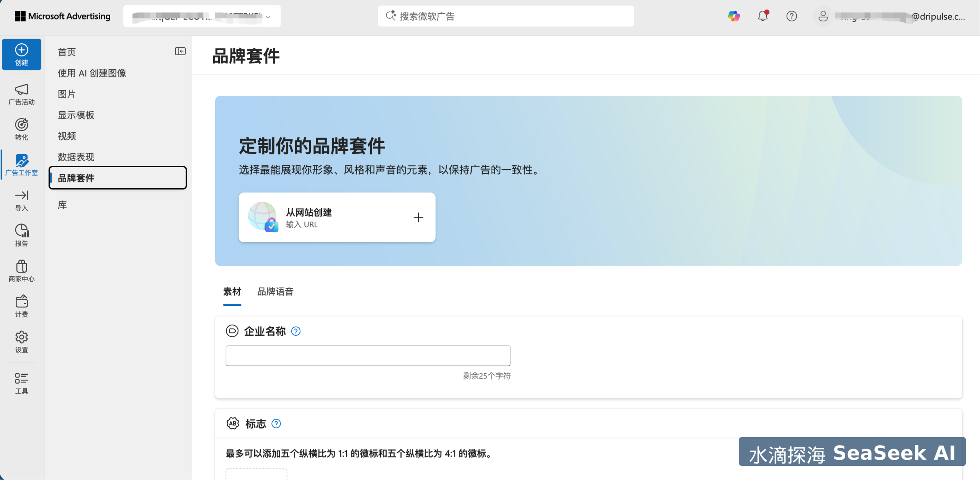The image size is (980, 480).
Task: Open the notifications bell
Action: (x=763, y=16)
